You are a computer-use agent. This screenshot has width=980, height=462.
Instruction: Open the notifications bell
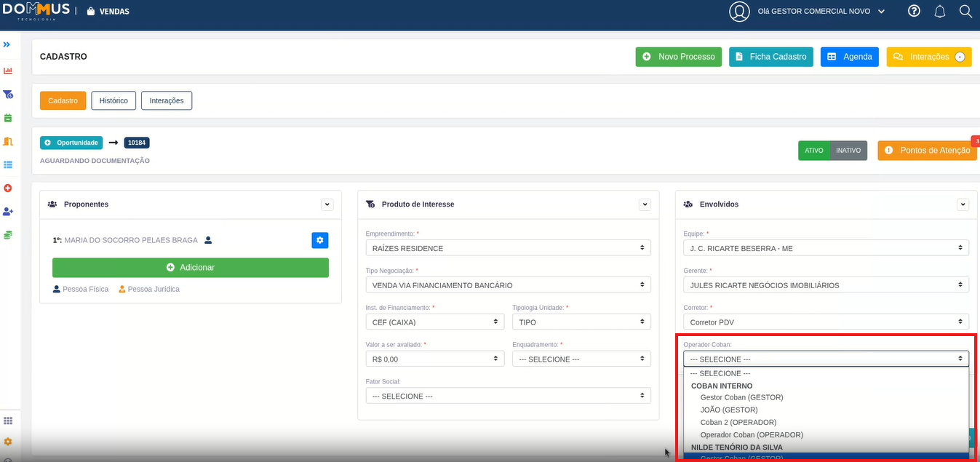click(939, 11)
